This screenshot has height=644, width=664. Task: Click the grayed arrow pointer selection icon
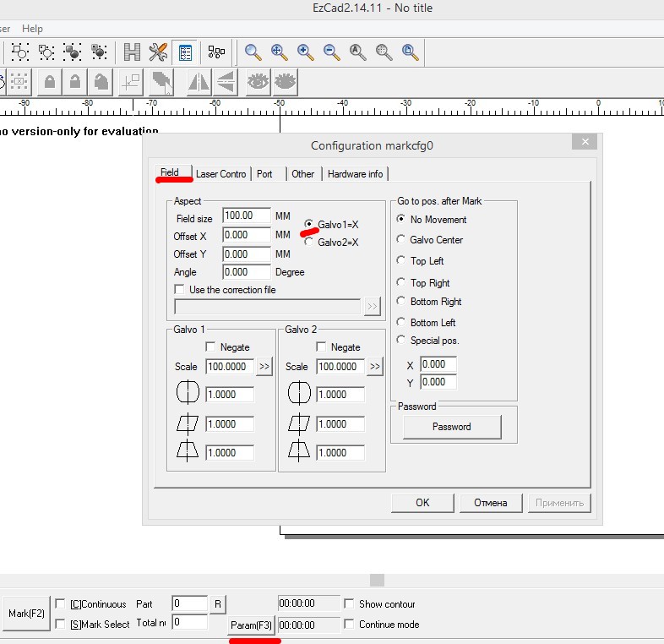click(161, 82)
